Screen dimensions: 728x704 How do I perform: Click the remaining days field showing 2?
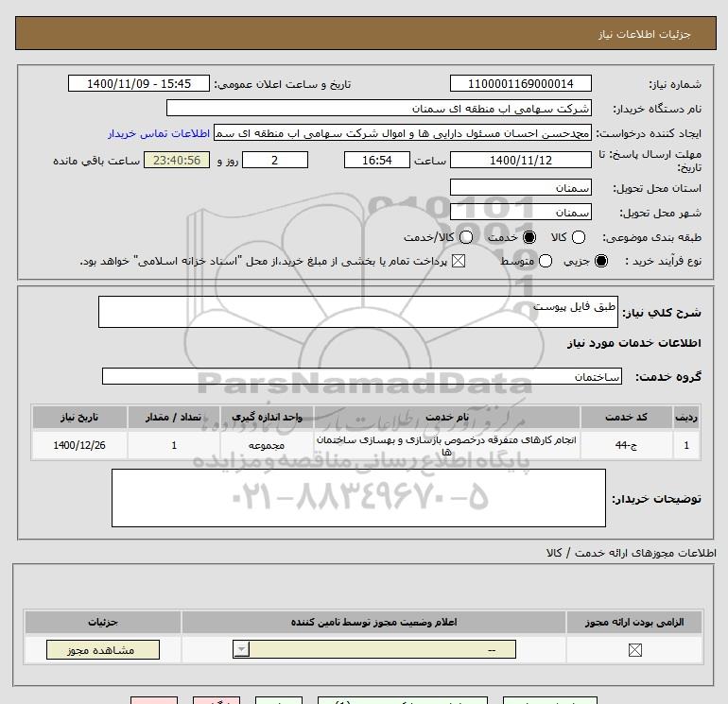tap(275, 160)
